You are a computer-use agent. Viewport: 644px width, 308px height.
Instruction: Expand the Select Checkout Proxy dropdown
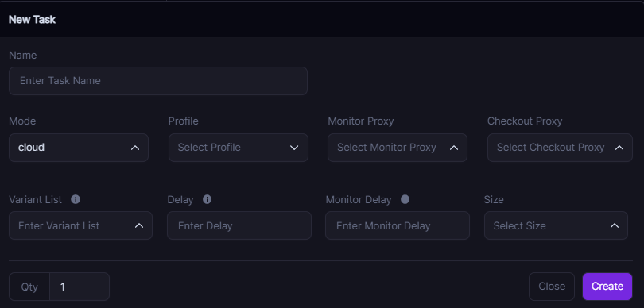[560, 148]
